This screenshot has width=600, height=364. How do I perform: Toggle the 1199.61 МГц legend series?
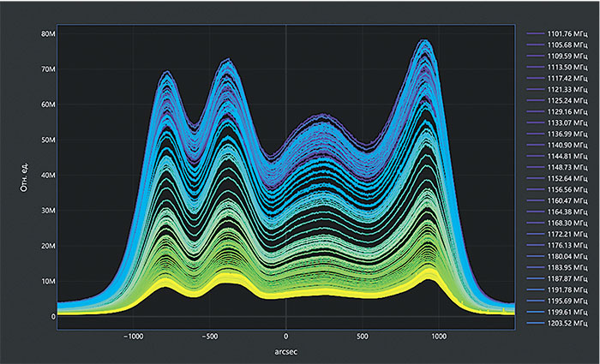click(x=566, y=313)
